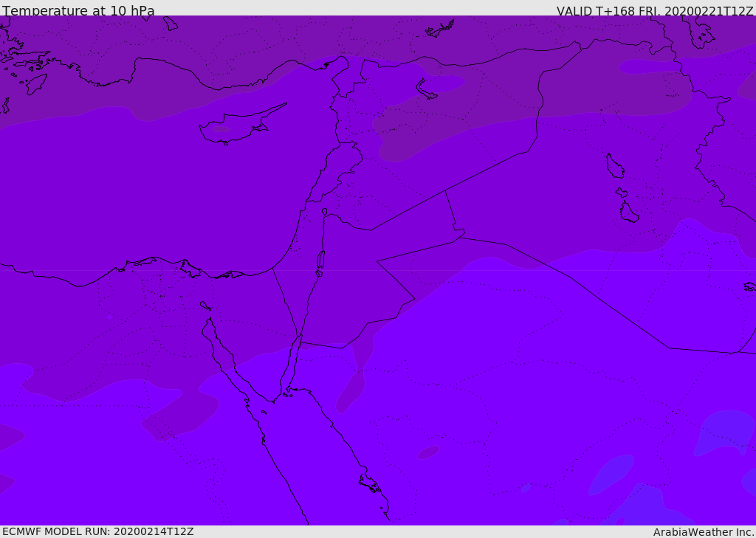
Task: Click the 'ECMWF MODEL RUN: 20200214T12Z' footer text
Action: 98,531
